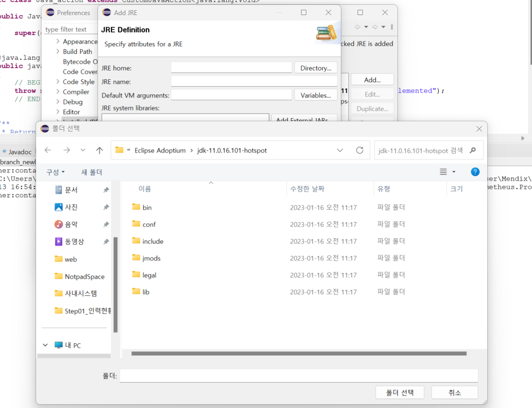
Task: Click the search magnifier icon
Action: 473,150
